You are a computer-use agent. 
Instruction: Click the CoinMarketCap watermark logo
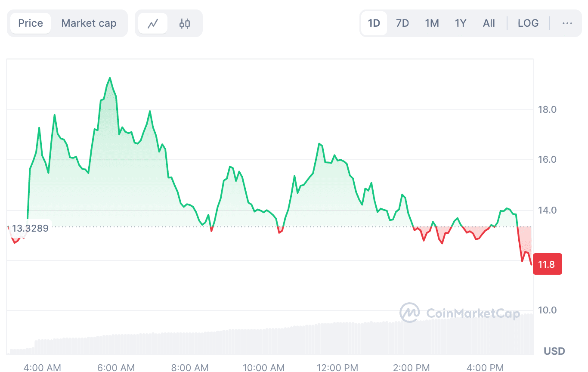point(460,313)
